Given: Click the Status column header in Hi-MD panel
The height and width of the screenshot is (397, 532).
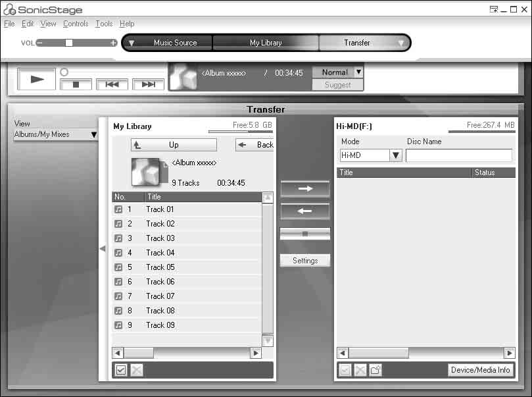Looking at the screenshot, I should click(x=493, y=172).
